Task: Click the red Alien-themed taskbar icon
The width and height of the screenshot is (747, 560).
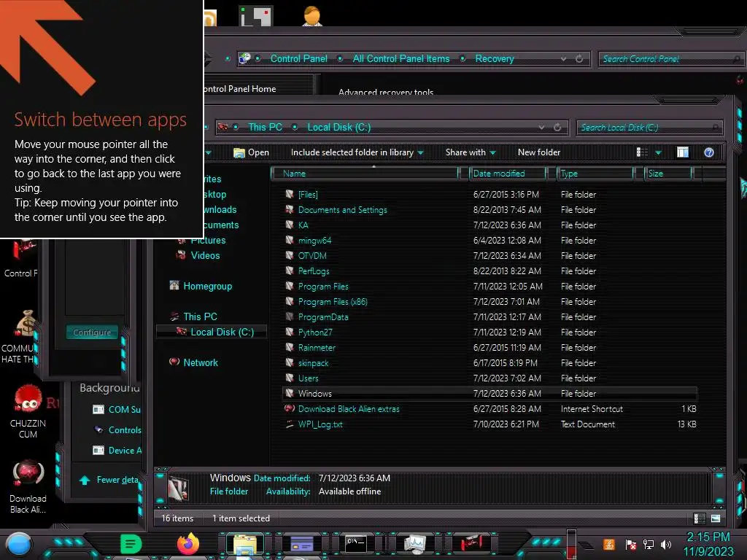Action: [471, 542]
